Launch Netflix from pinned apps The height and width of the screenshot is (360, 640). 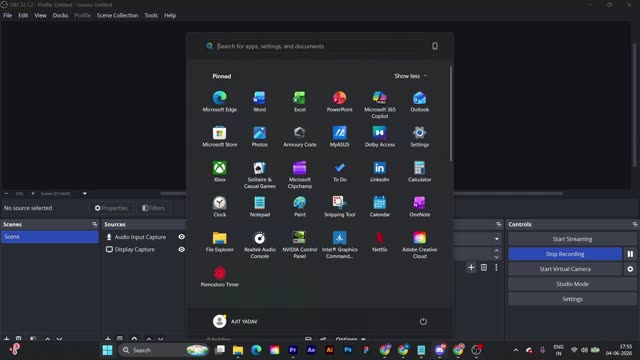(380, 241)
